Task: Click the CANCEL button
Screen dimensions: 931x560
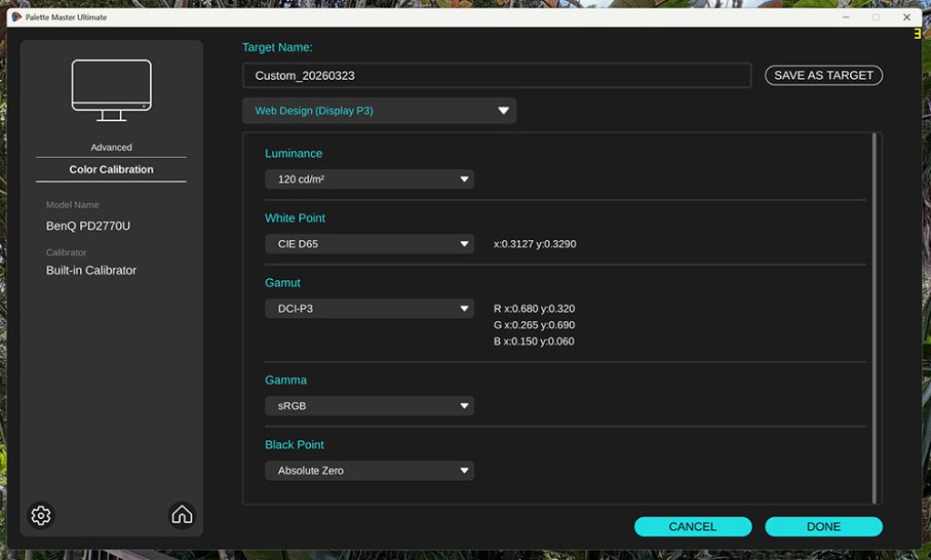Action: pyautogui.click(x=693, y=526)
